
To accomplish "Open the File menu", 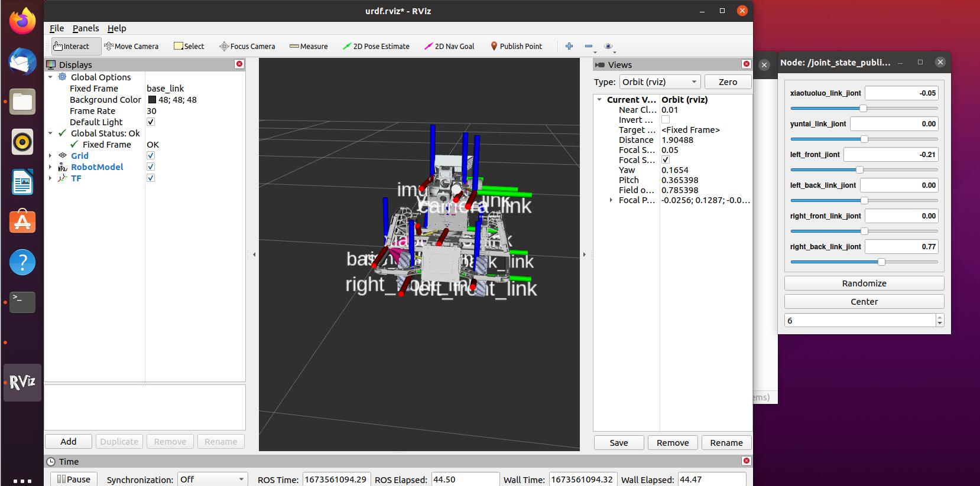I will coord(57,28).
